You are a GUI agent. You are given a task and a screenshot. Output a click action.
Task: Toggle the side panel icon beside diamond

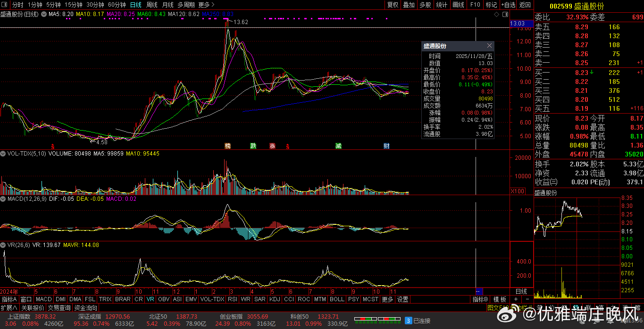click(504, 15)
